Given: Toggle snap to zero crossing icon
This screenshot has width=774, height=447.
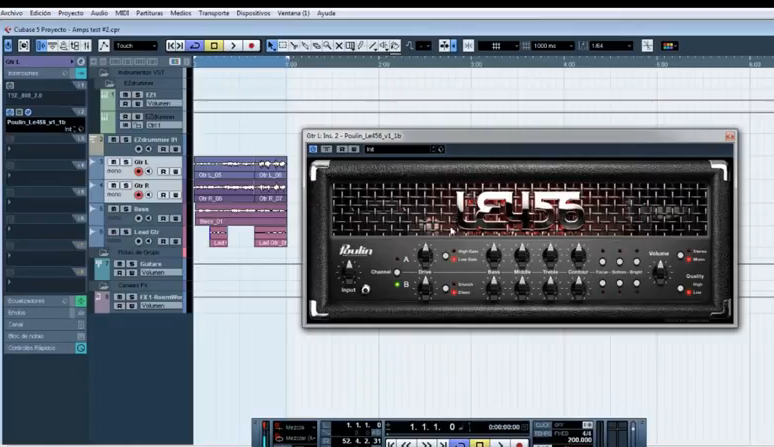Looking at the screenshot, I should pos(647,46).
